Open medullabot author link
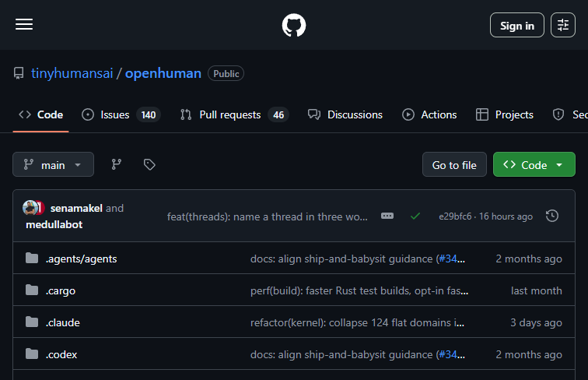Screen dimensions: 588x380 click(x=54, y=224)
